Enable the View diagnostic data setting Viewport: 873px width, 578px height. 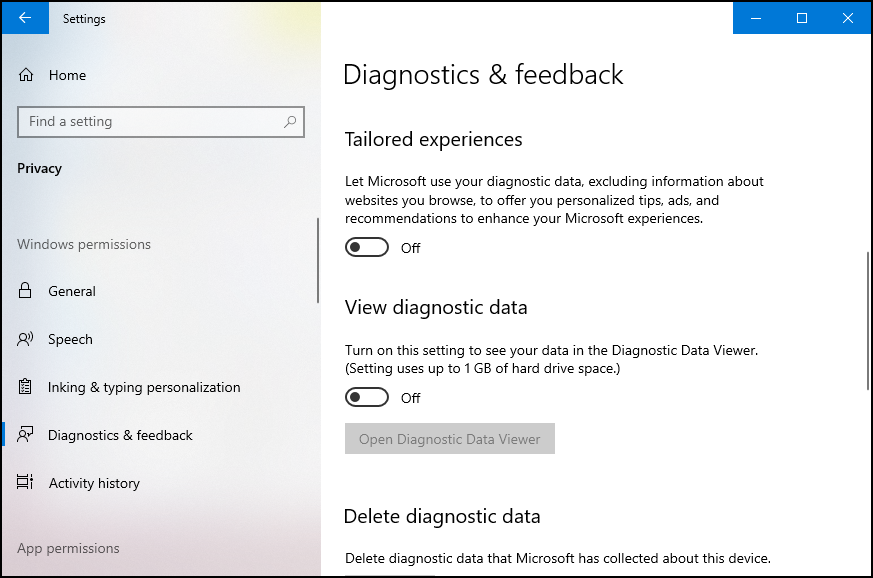[x=366, y=397]
